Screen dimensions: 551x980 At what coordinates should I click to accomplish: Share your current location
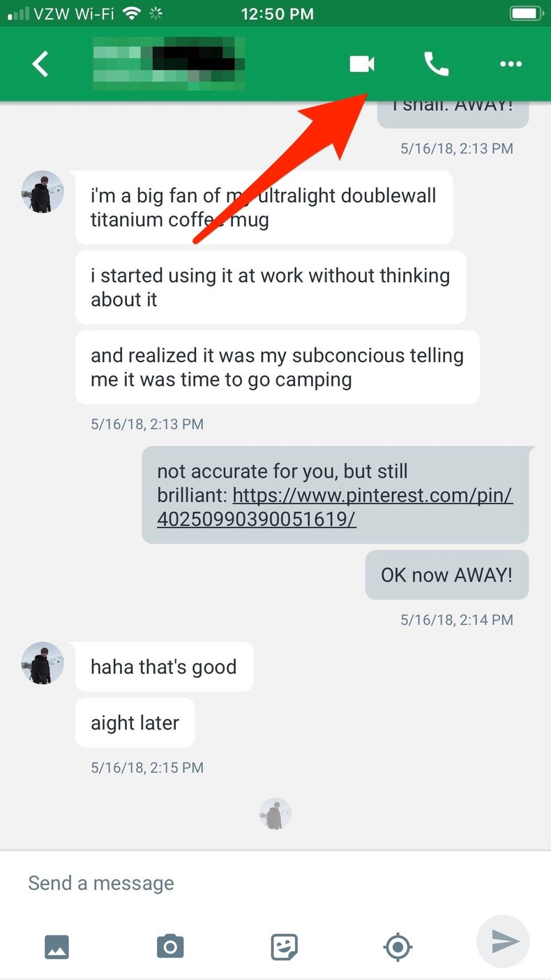(x=398, y=947)
